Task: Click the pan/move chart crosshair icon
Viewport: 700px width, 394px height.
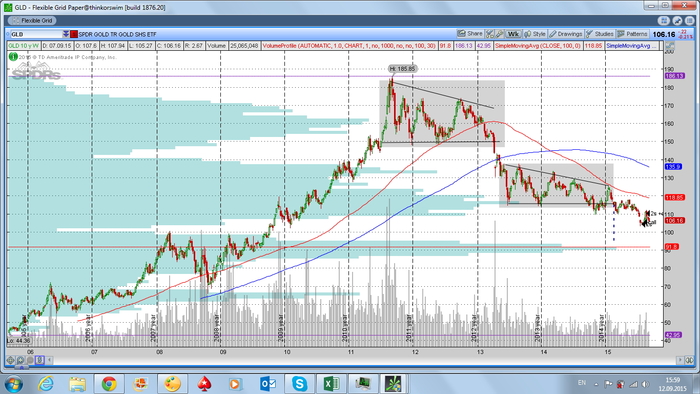Action: pos(11,360)
